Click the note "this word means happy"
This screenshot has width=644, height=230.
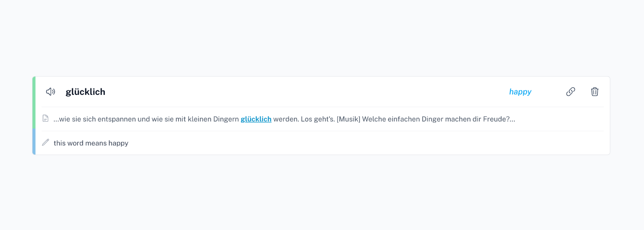tap(91, 143)
